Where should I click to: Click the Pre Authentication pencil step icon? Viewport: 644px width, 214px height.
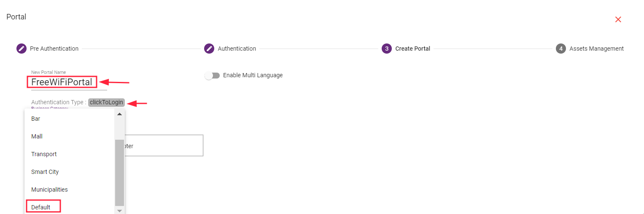coord(22,49)
